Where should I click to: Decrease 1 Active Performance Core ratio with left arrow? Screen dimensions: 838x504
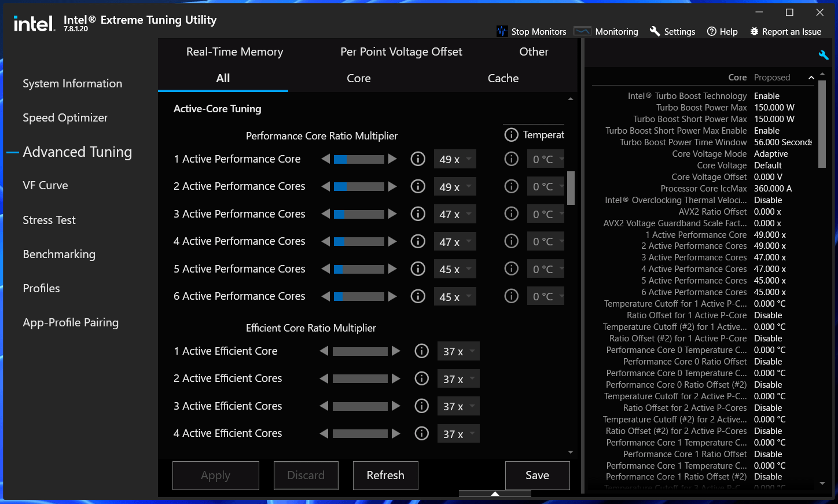(x=326, y=159)
